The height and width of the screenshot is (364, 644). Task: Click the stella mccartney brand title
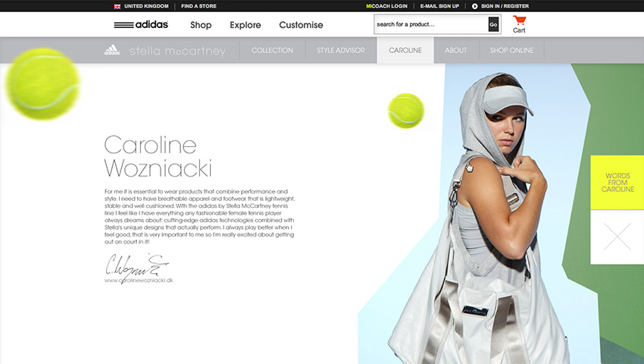point(177,51)
